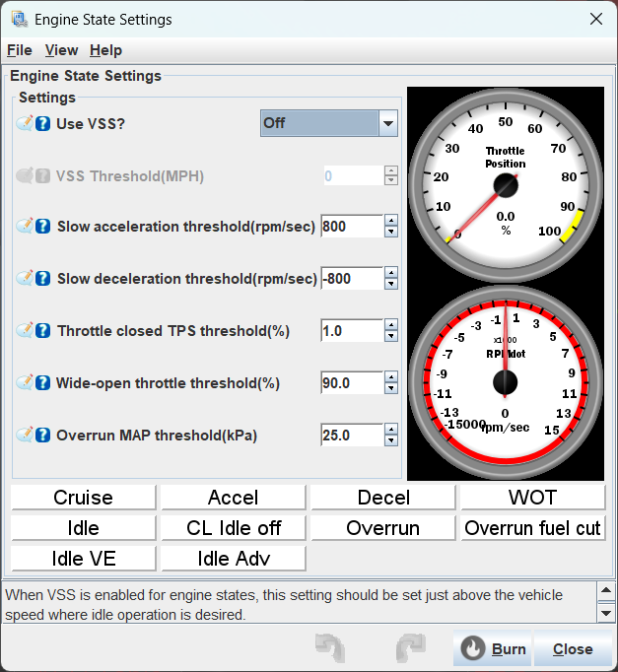
Task: Open help for Slow acceleration threshold
Action: pyautogui.click(x=43, y=227)
